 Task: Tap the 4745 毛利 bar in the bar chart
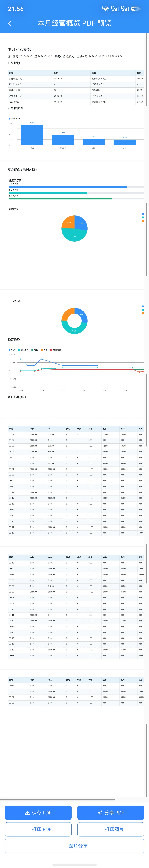[94, 142]
